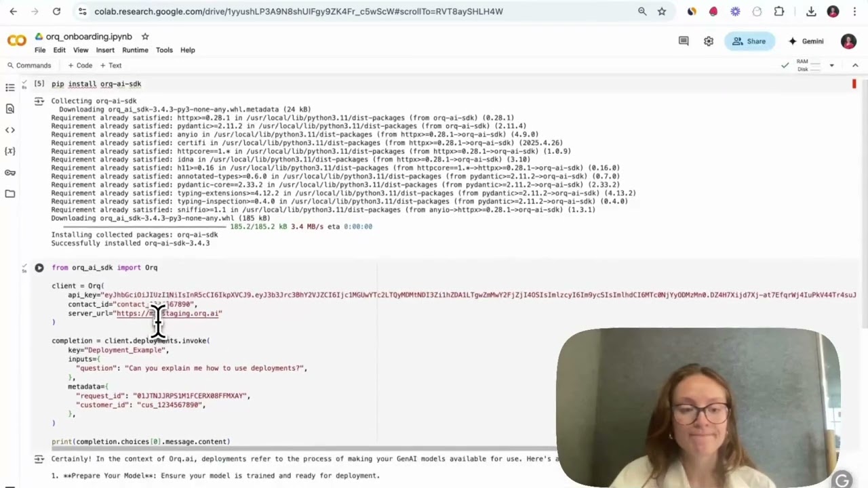The height and width of the screenshot is (488, 868).
Task: Open secrets key sidebar icon
Action: [10, 172]
